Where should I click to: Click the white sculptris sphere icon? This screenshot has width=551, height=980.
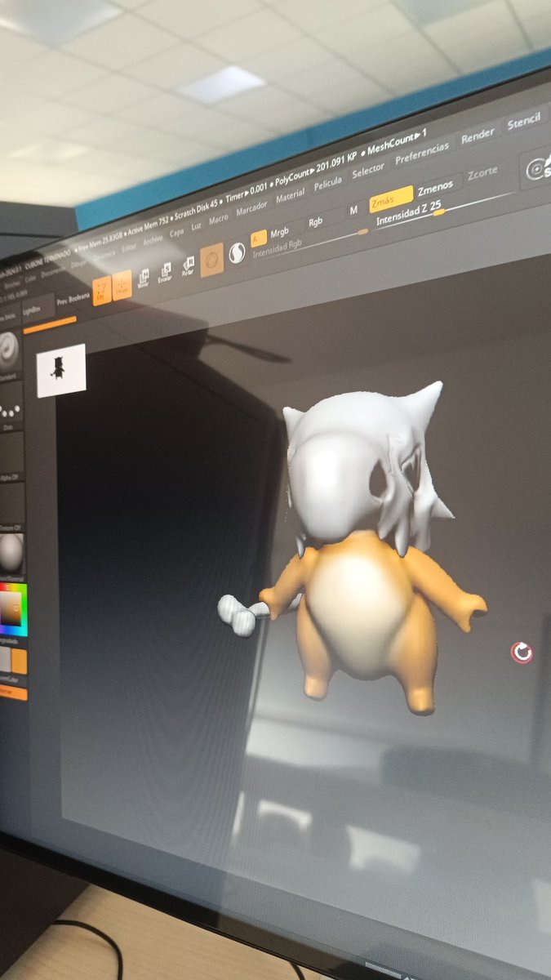click(236, 254)
